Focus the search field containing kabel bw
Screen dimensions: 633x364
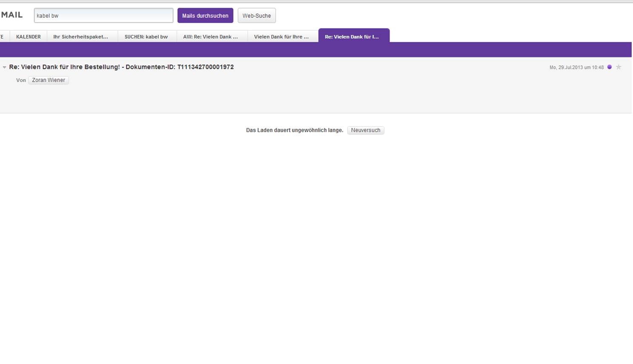coord(103,16)
